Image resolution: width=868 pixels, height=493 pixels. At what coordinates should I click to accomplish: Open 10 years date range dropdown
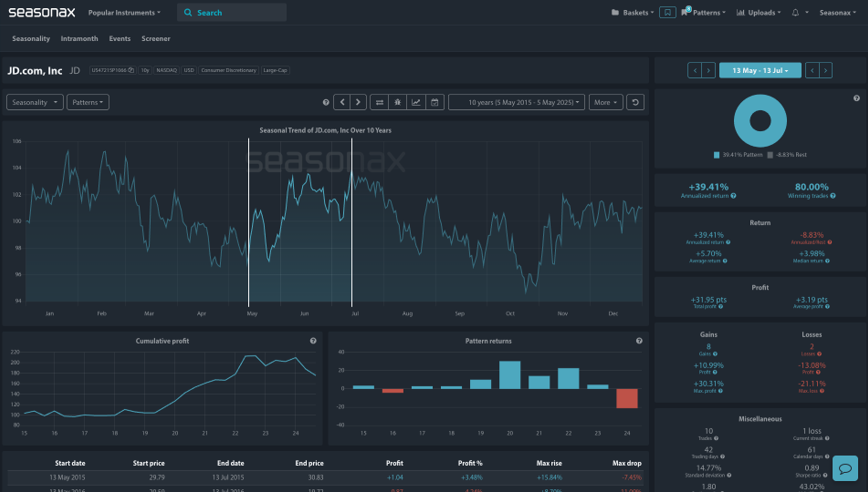point(516,102)
